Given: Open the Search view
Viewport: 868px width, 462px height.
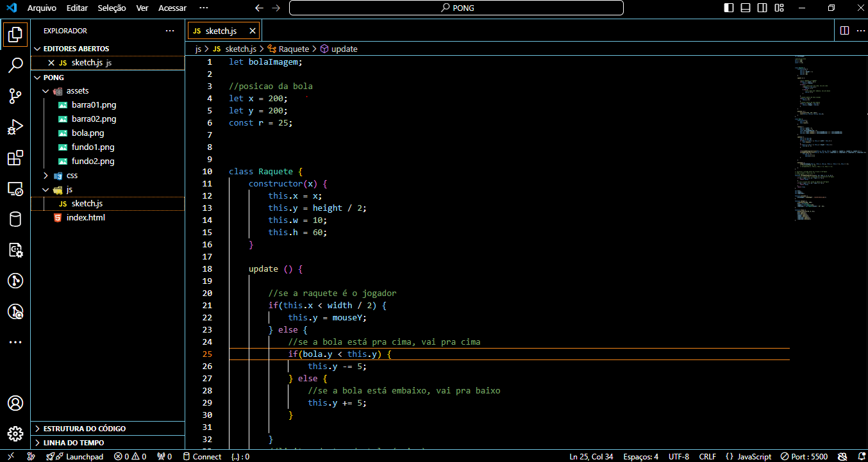Looking at the screenshot, I should click(15, 65).
